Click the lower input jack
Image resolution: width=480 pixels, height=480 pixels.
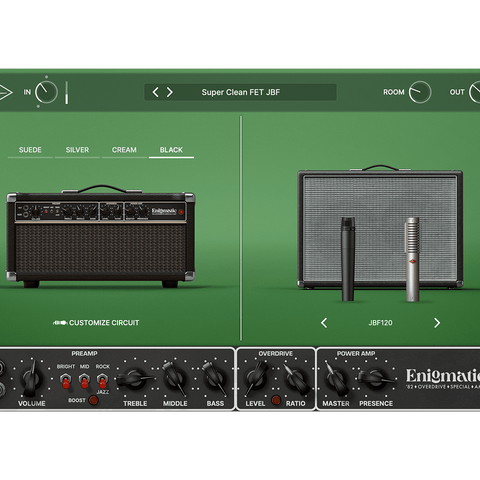(2, 389)
